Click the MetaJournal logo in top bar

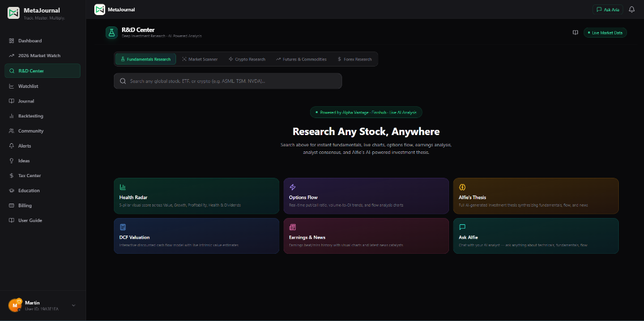coord(99,9)
